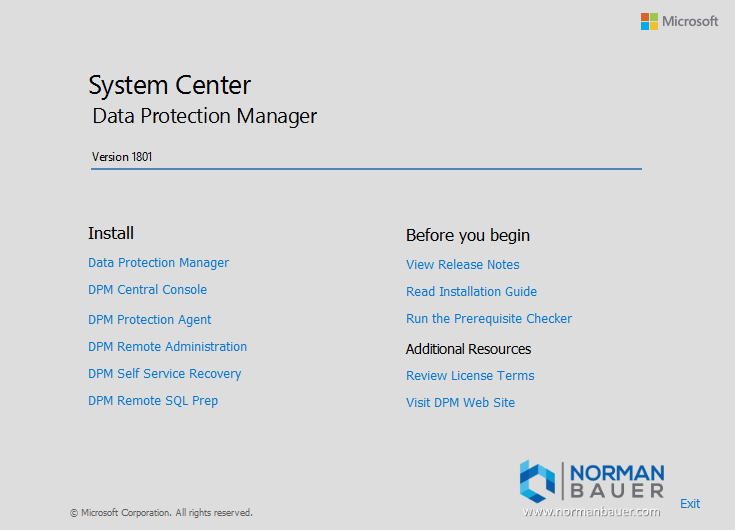Open the DPM Central Console installer

pos(147,290)
